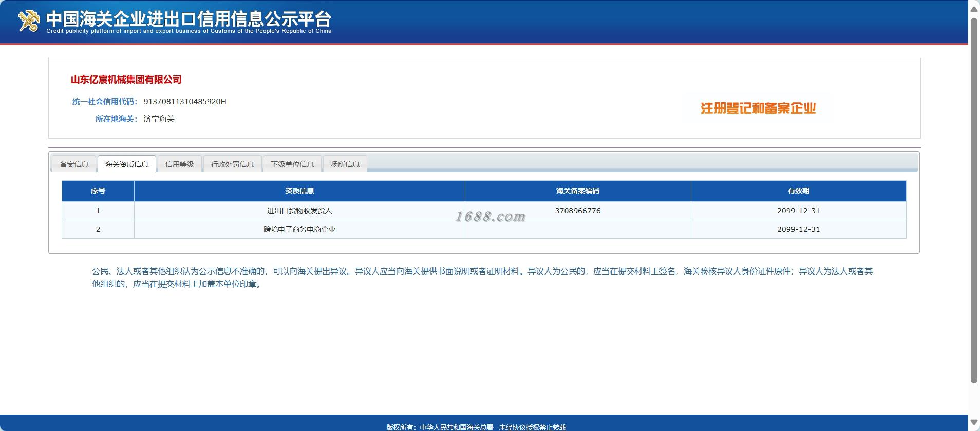Click the 资质信息 column header
The image size is (980, 431).
[x=299, y=191]
